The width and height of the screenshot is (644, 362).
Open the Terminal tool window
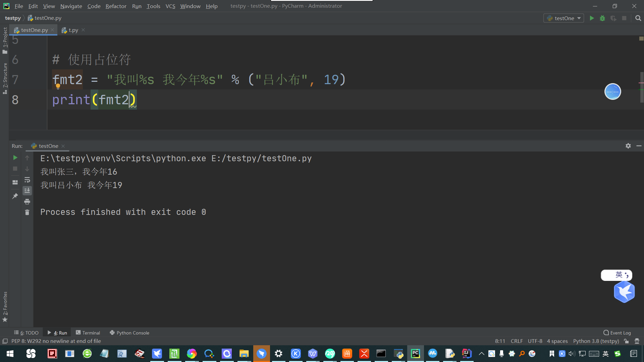click(x=88, y=333)
